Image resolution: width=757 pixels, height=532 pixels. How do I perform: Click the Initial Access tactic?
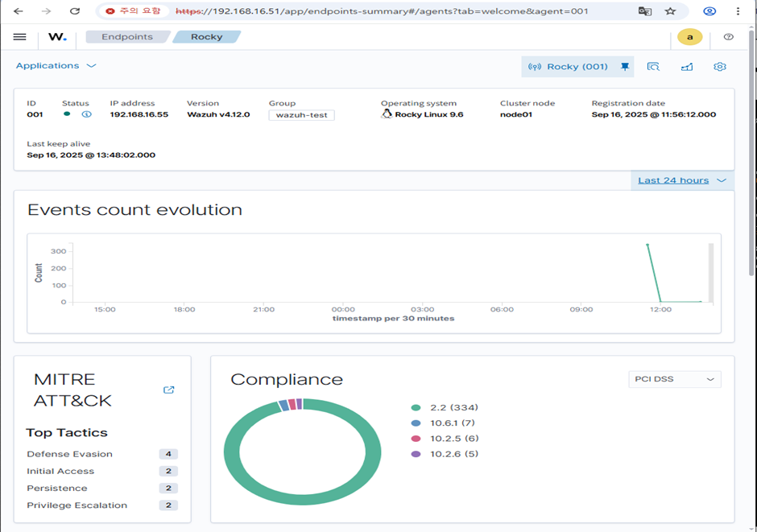click(60, 471)
